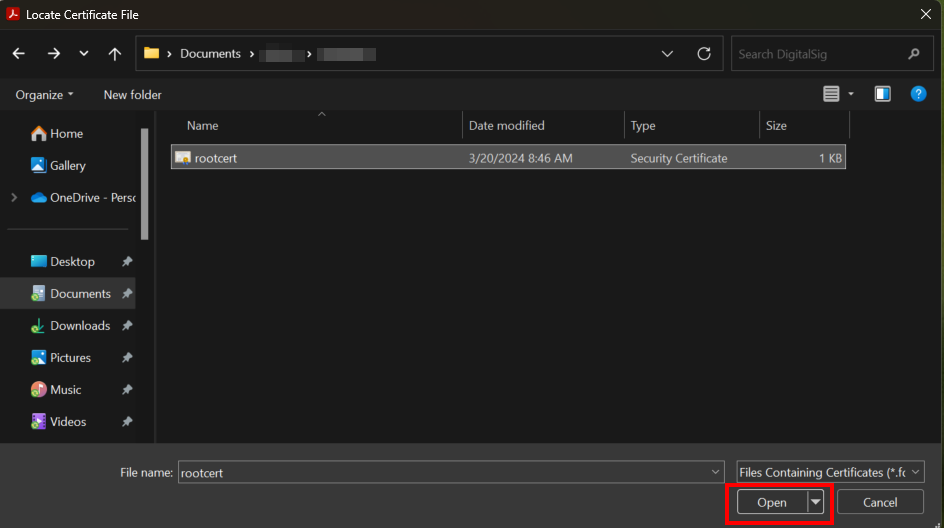This screenshot has width=944, height=528.
Task: Open recent locations dropdown chevron
Action: [84, 54]
